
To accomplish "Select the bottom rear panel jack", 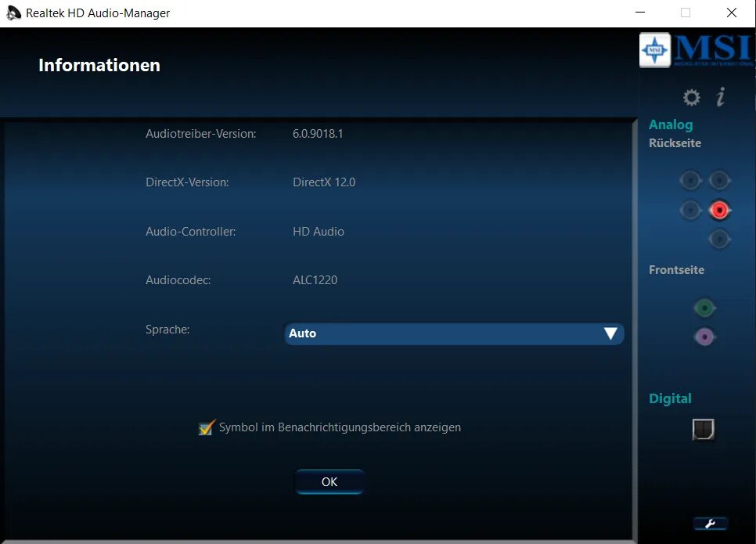I will coord(719,240).
